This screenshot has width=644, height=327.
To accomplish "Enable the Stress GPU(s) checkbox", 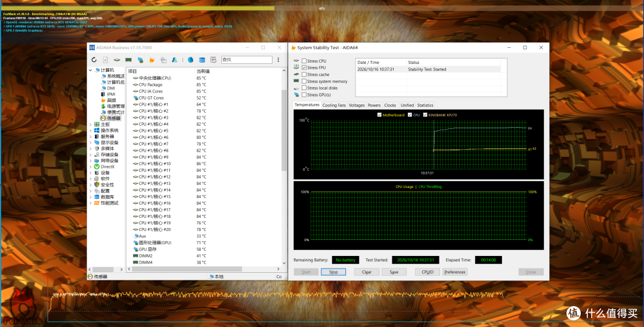I will pos(304,95).
